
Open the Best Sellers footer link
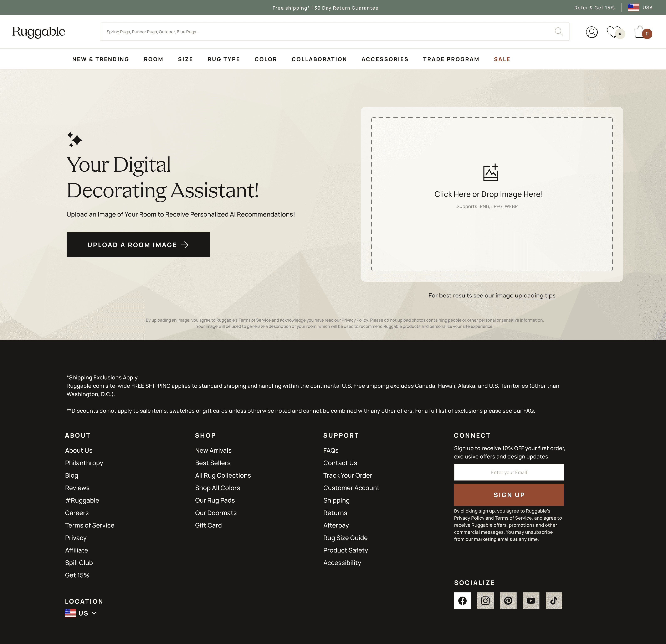click(213, 463)
